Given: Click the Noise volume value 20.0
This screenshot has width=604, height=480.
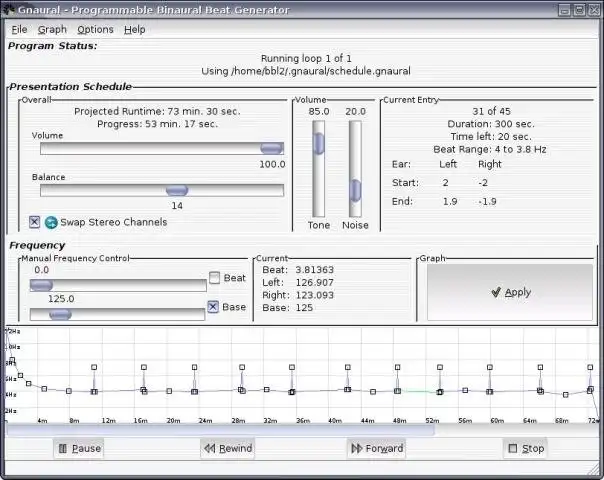Looking at the screenshot, I should pyautogui.click(x=355, y=111).
